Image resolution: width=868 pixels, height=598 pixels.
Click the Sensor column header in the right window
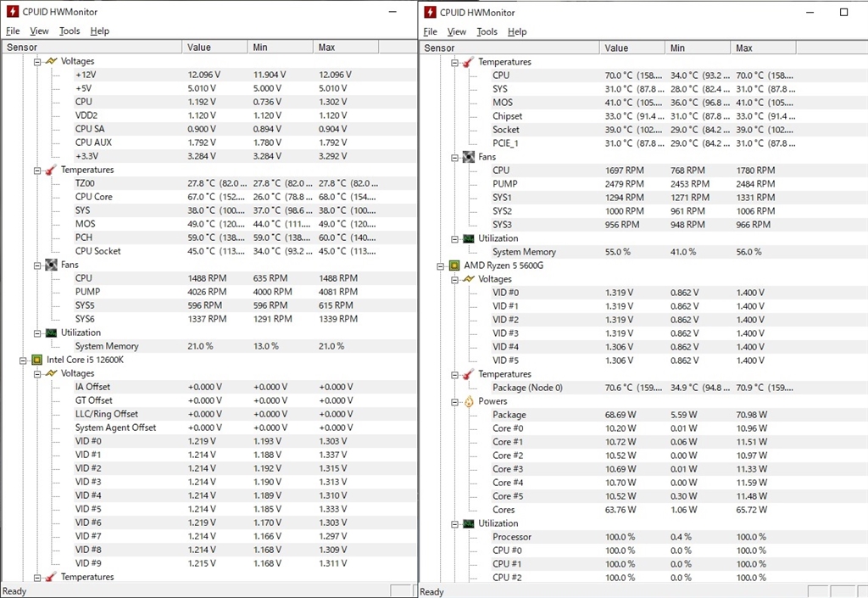tap(509, 48)
